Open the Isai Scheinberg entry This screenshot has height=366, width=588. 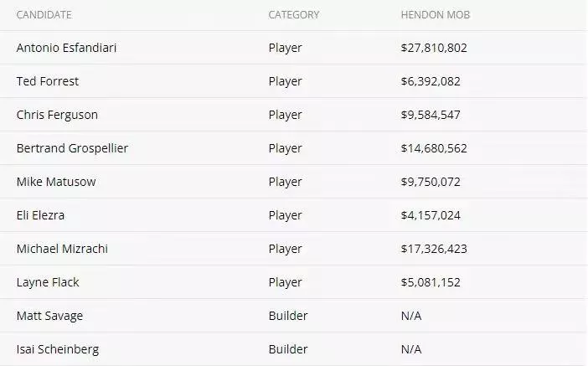[x=58, y=349]
